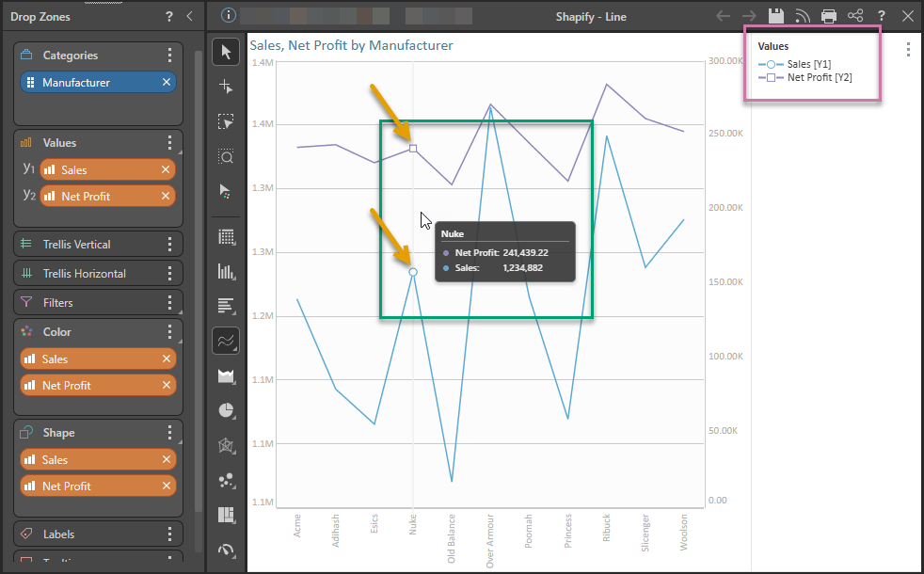Click the chart title Sales, Net Profit by Manufacturer

(351, 45)
